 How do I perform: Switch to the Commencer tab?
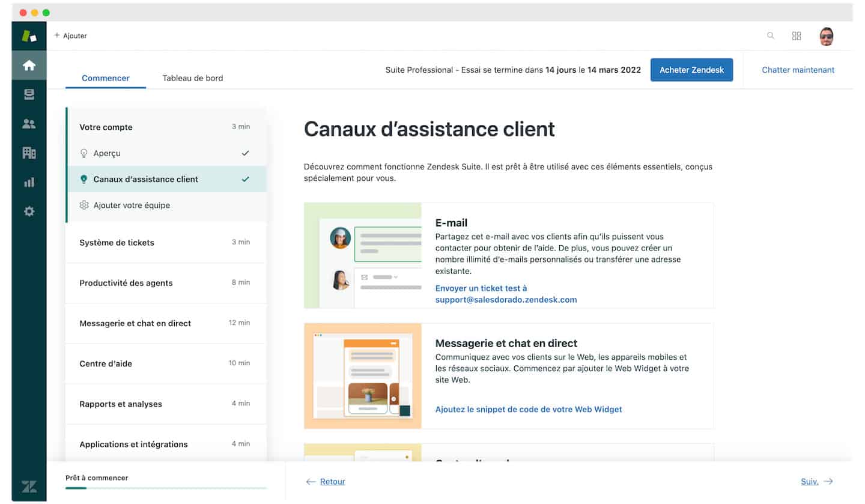click(106, 78)
